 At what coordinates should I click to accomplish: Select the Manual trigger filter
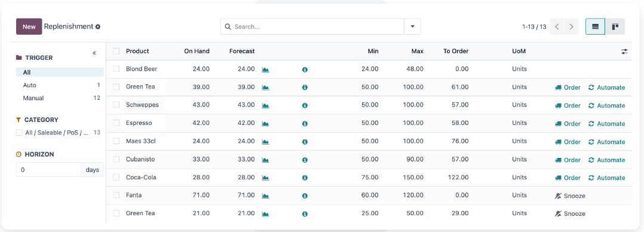[60, 98]
